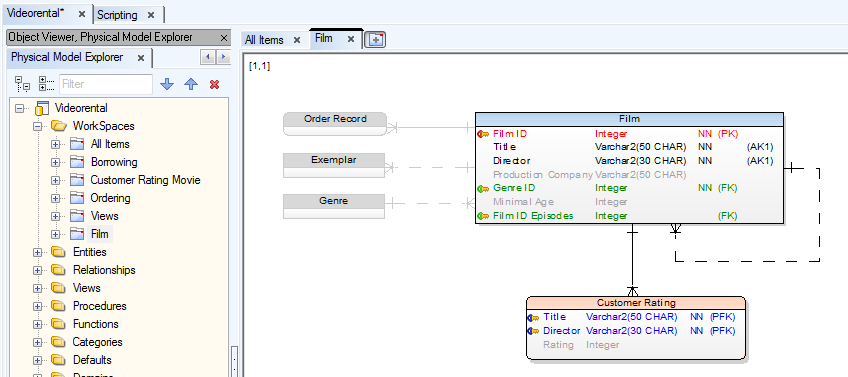Image resolution: width=848 pixels, height=377 pixels.
Task: Click the Minimal Age attribute row
Action: [630, 202]
